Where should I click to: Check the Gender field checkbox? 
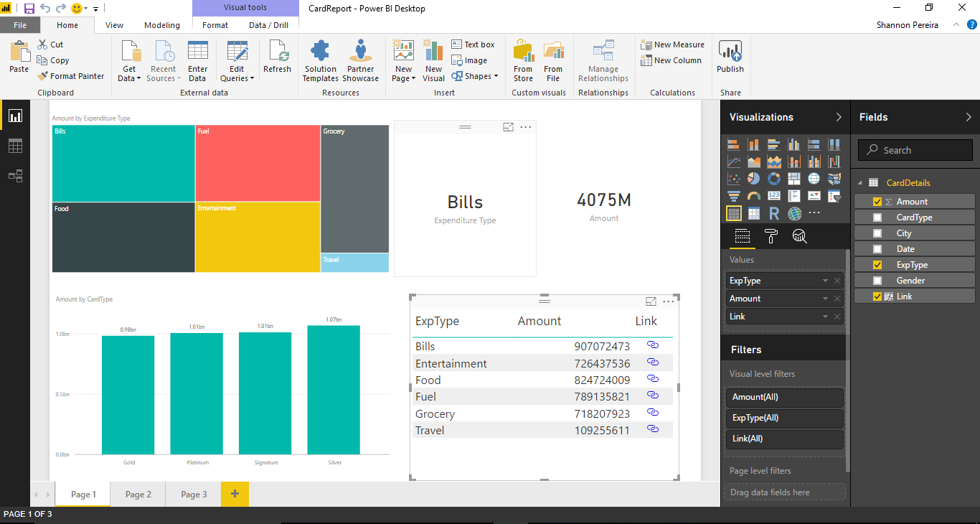(x=877, y=281)
